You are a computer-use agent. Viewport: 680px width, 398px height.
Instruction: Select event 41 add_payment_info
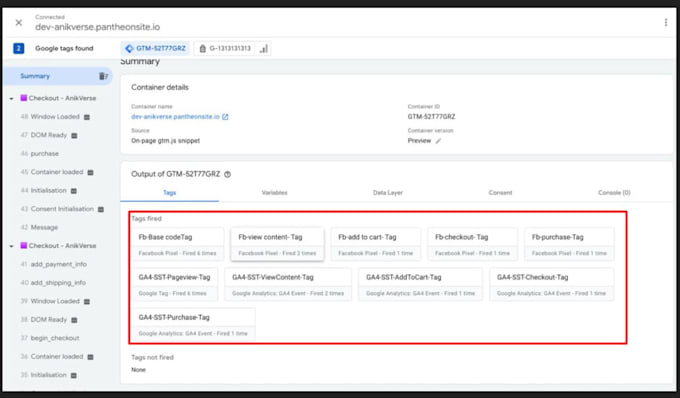[x=53, y=264]
